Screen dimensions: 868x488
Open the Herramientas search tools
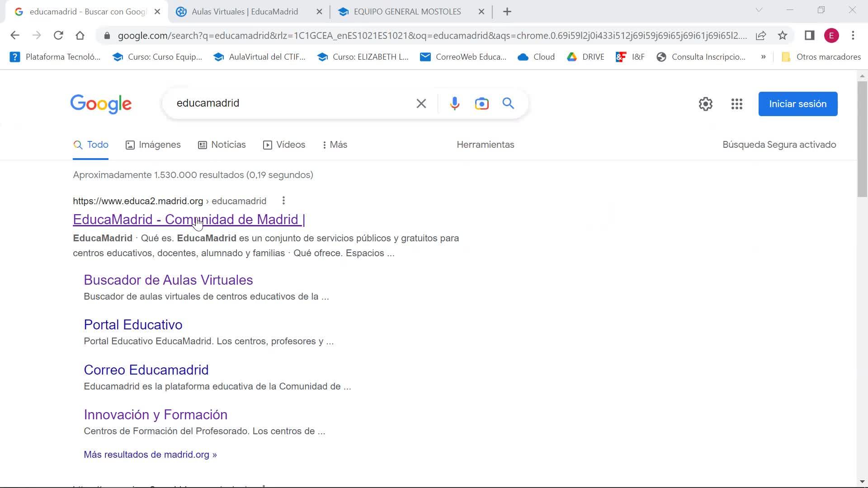(x=485, y=145)
